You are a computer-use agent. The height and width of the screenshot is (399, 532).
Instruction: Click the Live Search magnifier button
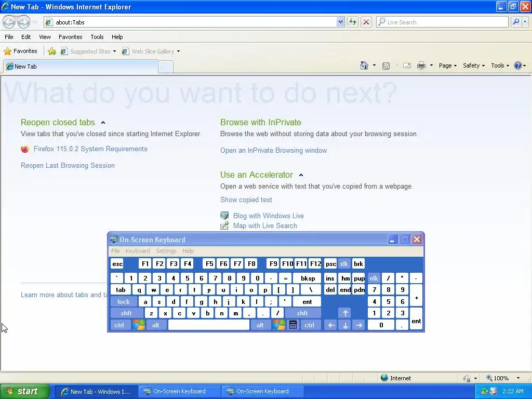[x=516, y=22]
